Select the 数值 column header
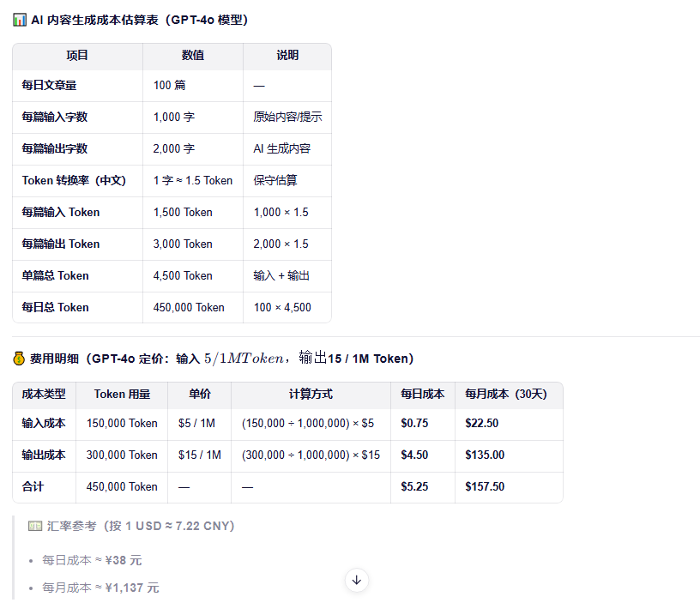700x615 pixels. click(193, 56)
